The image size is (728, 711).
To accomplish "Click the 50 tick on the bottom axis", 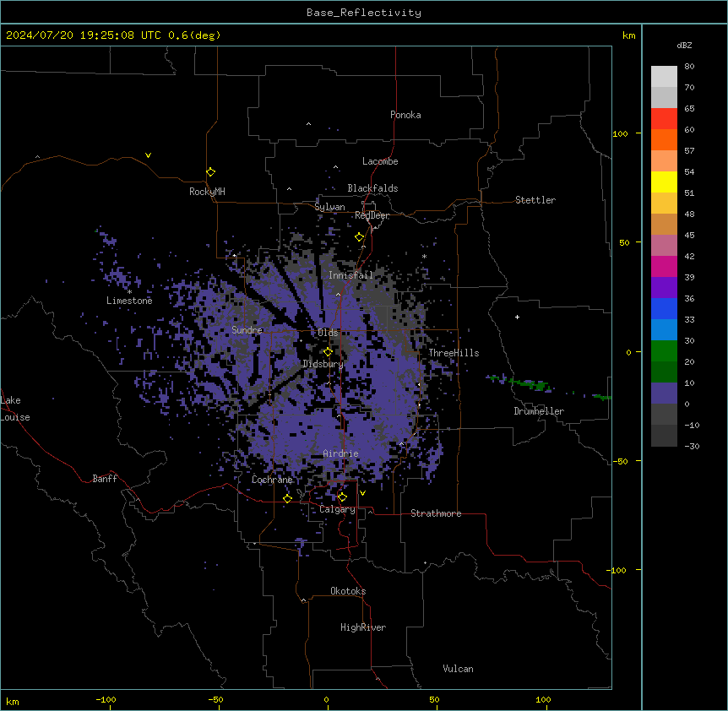I will click(x=434, y=699).
